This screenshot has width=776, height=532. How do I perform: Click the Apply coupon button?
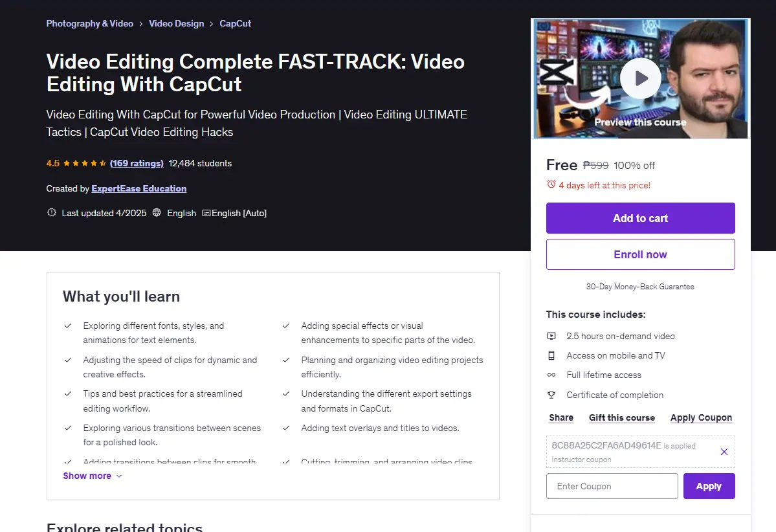coord(709,486)
